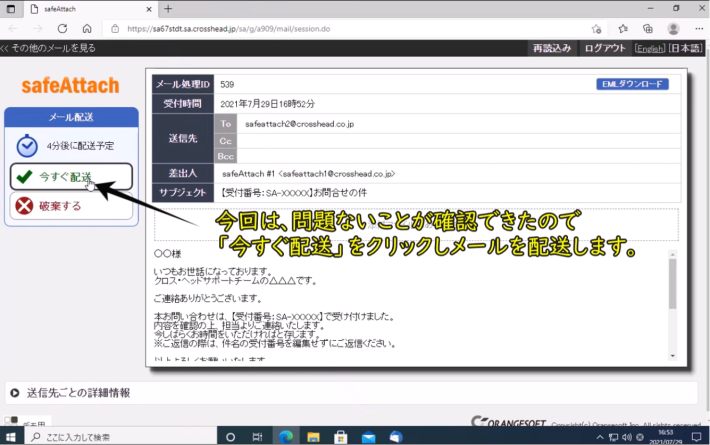Viewport: 710px width, 445px height.
Task: Click the taskbar search box
Action: tap(120, 437)
